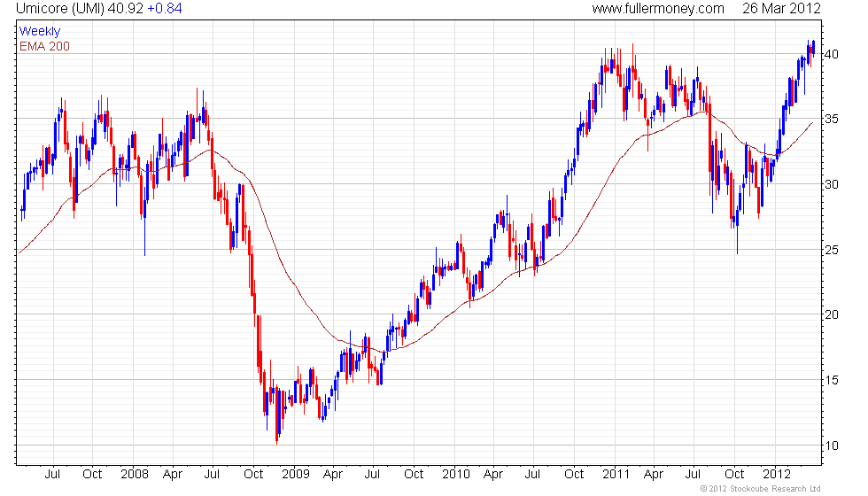This screenshot has height=496, width=868.
Task: Click the date 26 Mar 2012
Action: [781, 8]
